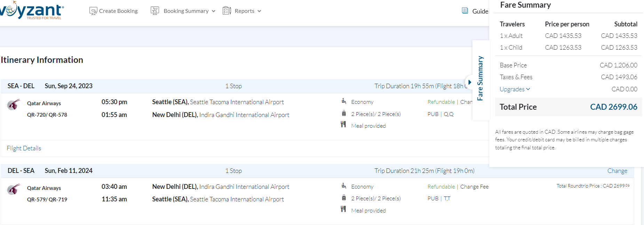Click Qatar Airways logo on SEA-DEL flight
This screenshot has height=225, width=644.
point(14,104)
